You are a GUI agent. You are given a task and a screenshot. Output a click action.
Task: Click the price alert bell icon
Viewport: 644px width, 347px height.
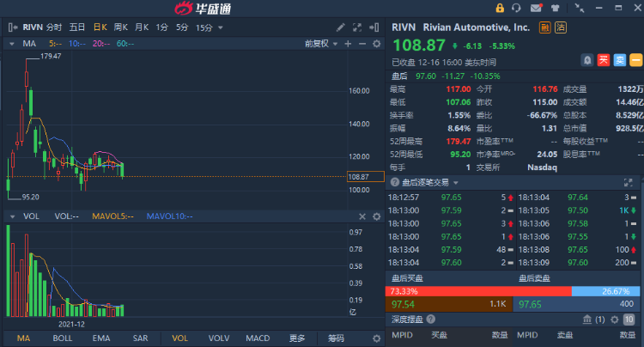coord(587,60)
